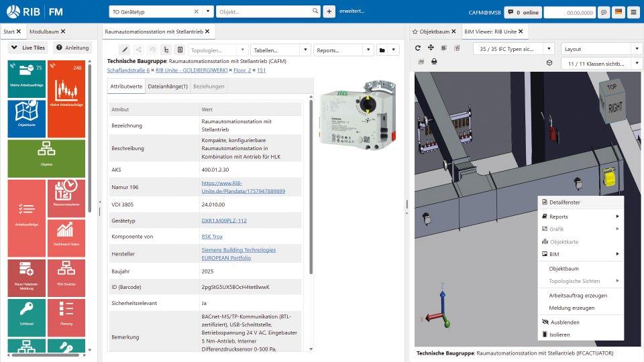Open the Dateianhänge(1) tab
Image resolution: width=644 pixels, height=362 pixels.
click(168, 86)
